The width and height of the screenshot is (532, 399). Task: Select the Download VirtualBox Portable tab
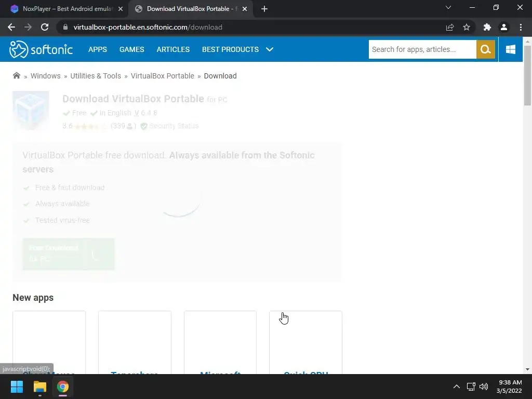click(x=190, y=9)
